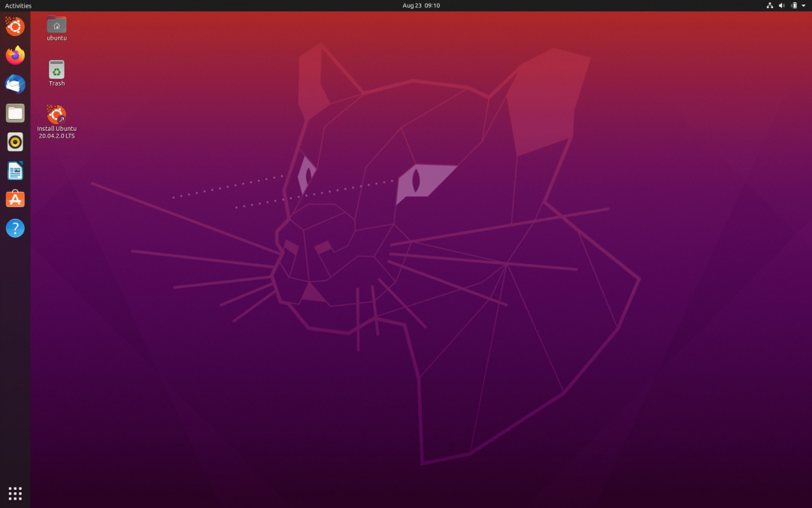
Task: Launch the Install Ubuntu dock icon
Action: pos(15,26)
